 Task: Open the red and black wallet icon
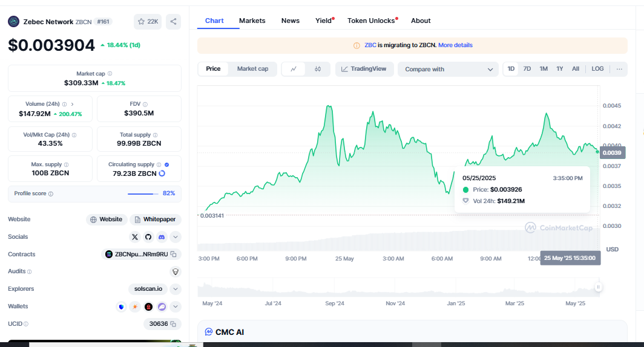149,306
